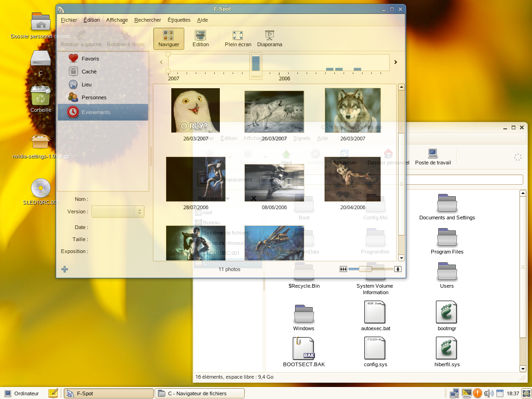This screenshot has height=399, width=532.
Task: Adjust the thumbnail zoom slider
Action: click(365, 269)
